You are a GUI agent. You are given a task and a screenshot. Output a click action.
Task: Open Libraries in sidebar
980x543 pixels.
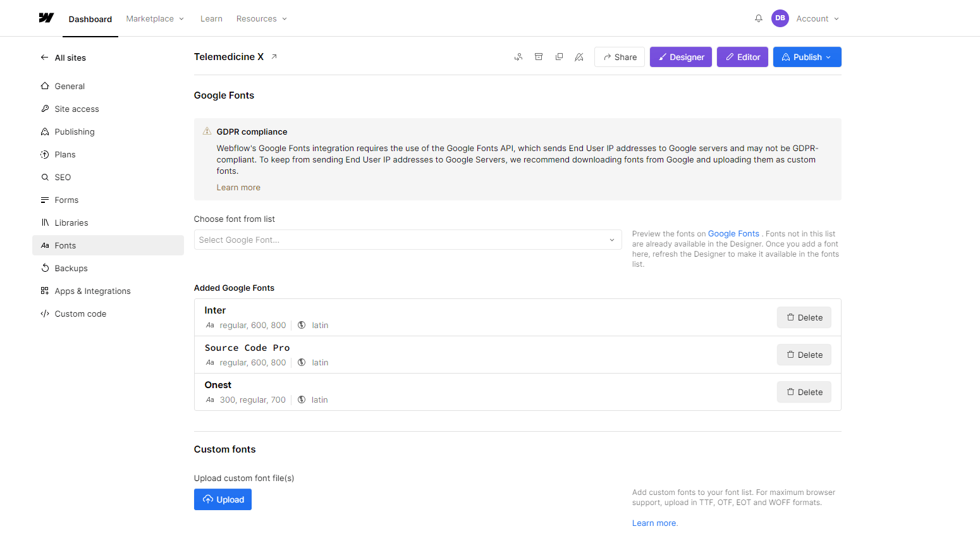(108, 223)
